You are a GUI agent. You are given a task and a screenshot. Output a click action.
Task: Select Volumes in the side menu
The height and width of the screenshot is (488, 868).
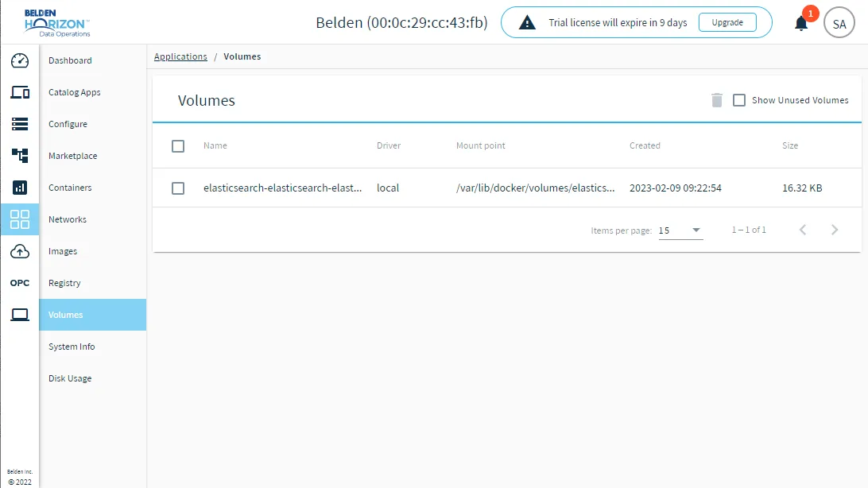92,315
